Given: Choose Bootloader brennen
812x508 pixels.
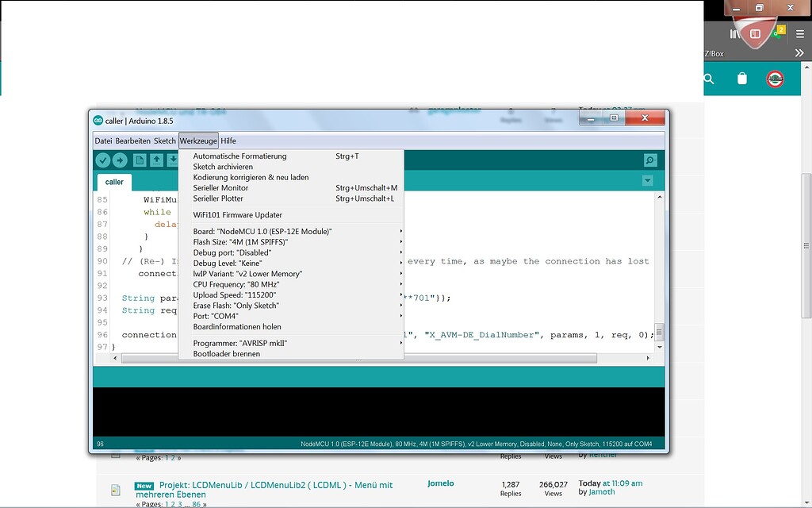Looking at the screenshot, I should pyautogui.click(x=291, y=354).
